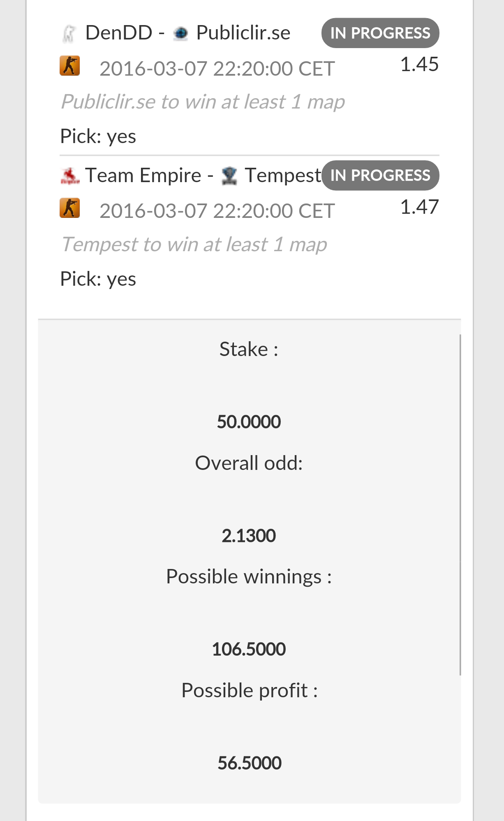Select the 1.47 odds value
The width and height of the screenshot is (504, 821).
419,207
